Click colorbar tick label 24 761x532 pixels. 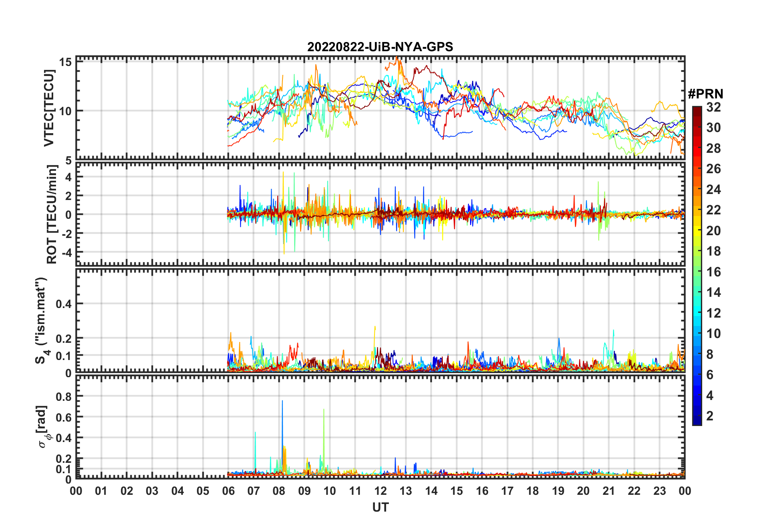713,190
